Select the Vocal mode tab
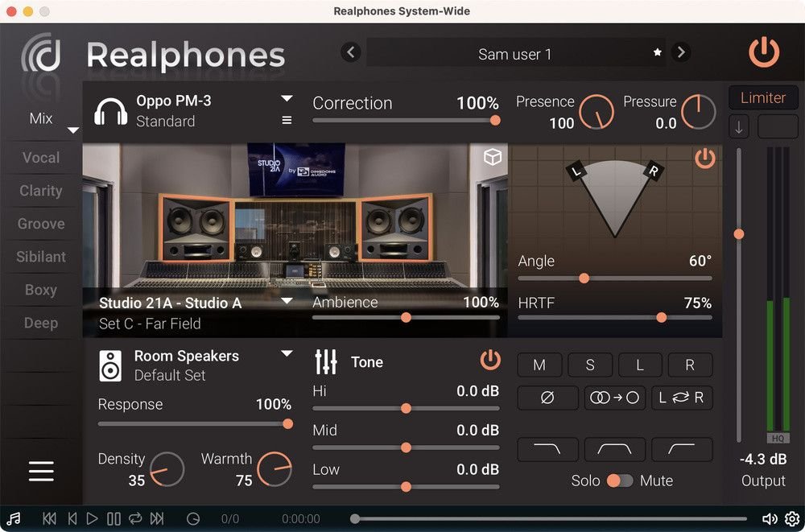This screenshot has height=532, width=805. pyautogui.click(x=41, y=157)
